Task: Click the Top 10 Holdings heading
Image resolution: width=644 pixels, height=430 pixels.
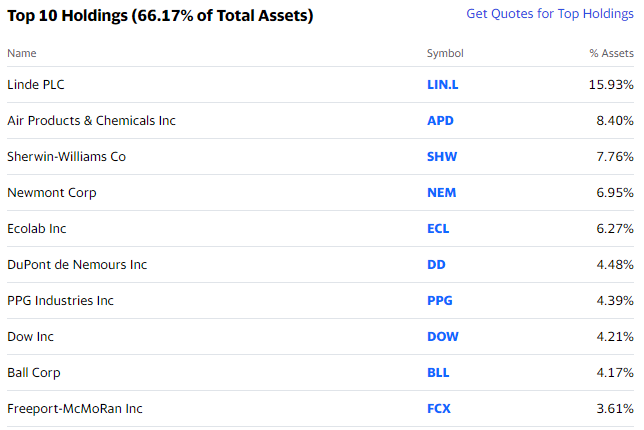Action: pos(160,16)
